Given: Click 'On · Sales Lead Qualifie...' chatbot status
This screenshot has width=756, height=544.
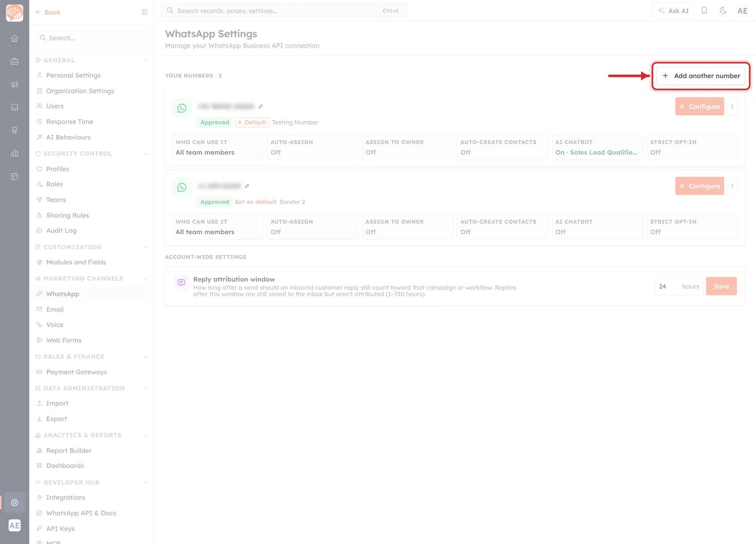Looking at the screenshot, I should [596, 153].
